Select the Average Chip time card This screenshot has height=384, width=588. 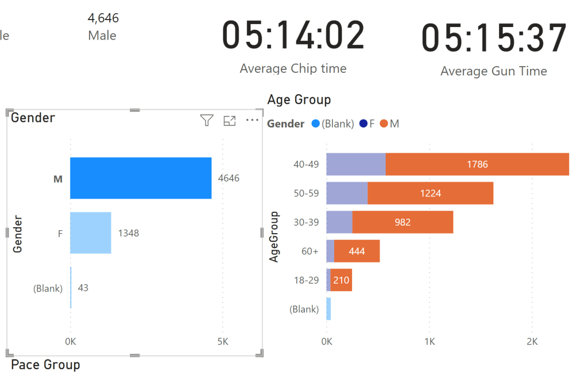coord(293,46)
